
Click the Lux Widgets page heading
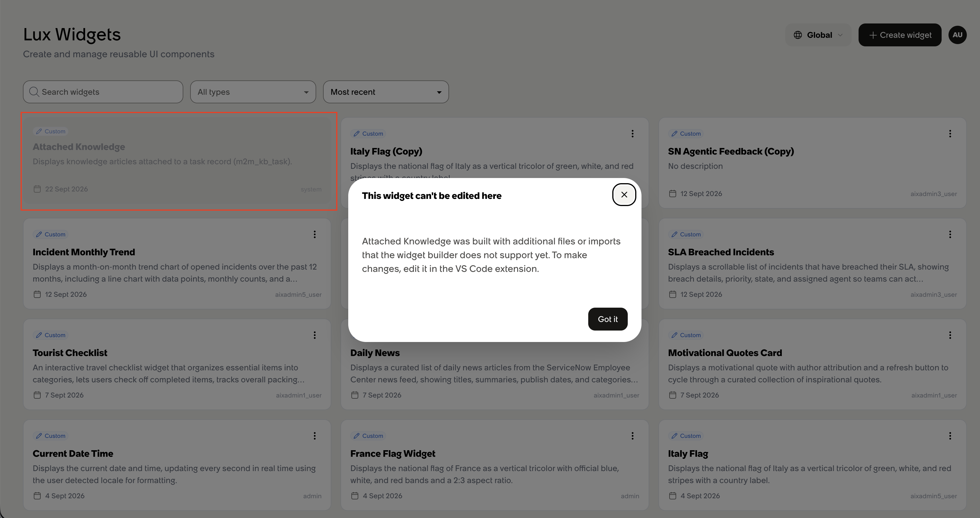72,35
